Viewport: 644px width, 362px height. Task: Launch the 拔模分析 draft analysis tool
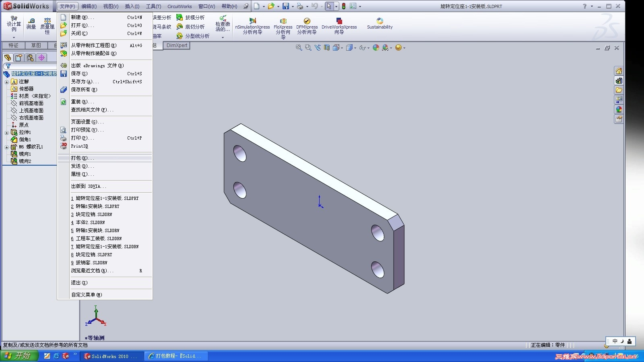point(190,18)
